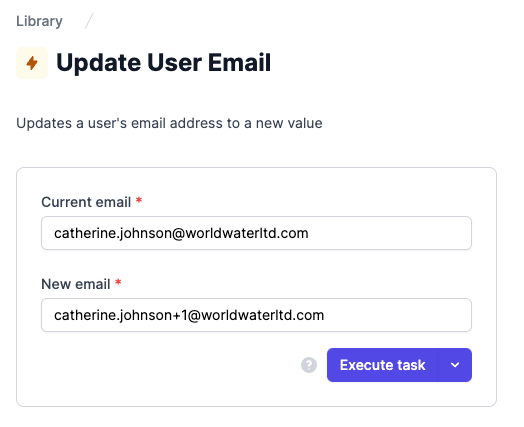524x427 pixels.
Task: Click the task description text below the heading
Action: pos(169,123)
